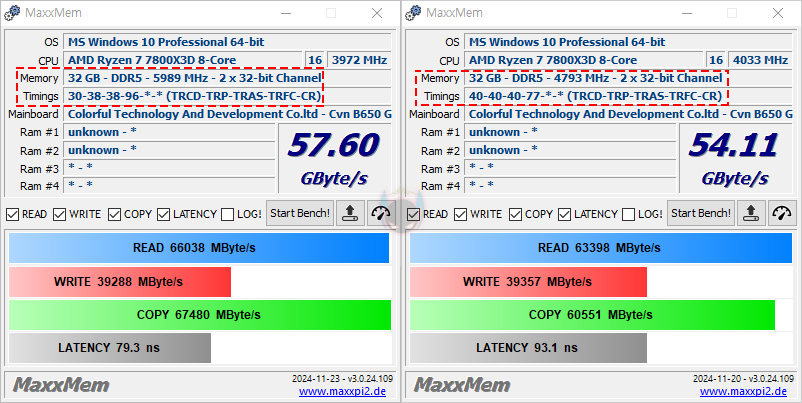This screenshot has height=403, width=802.
Task: Toggle WRITE checkbox in left window
Action: point(60,214)
